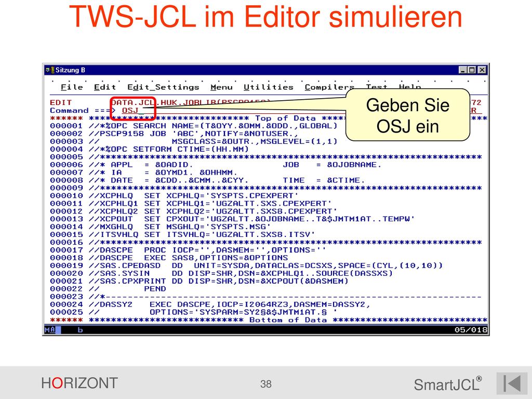
Task: Click the slide page number 38
Action: [x=266, y=384]
